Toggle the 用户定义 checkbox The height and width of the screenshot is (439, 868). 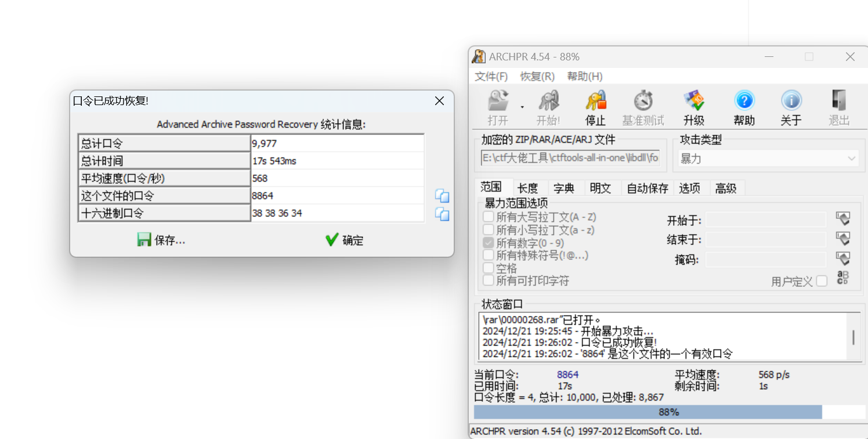coord(822,282)
